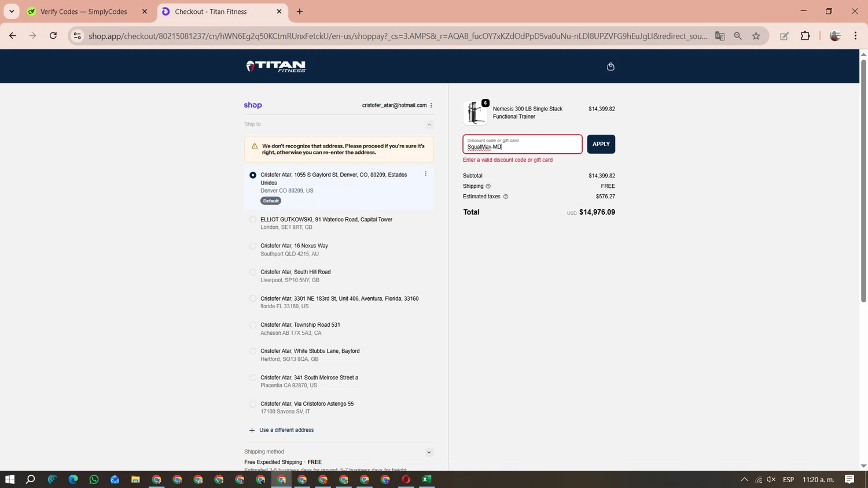The image size is (868, 488).
Task: Open account options next to the email address
Action: [431, 105]
